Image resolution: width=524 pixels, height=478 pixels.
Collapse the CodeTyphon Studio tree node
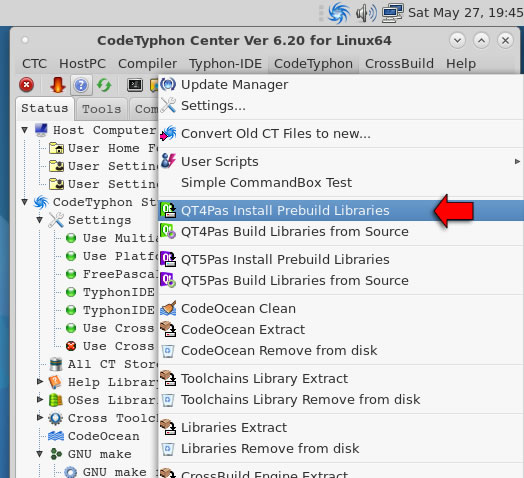pos(24,202)
